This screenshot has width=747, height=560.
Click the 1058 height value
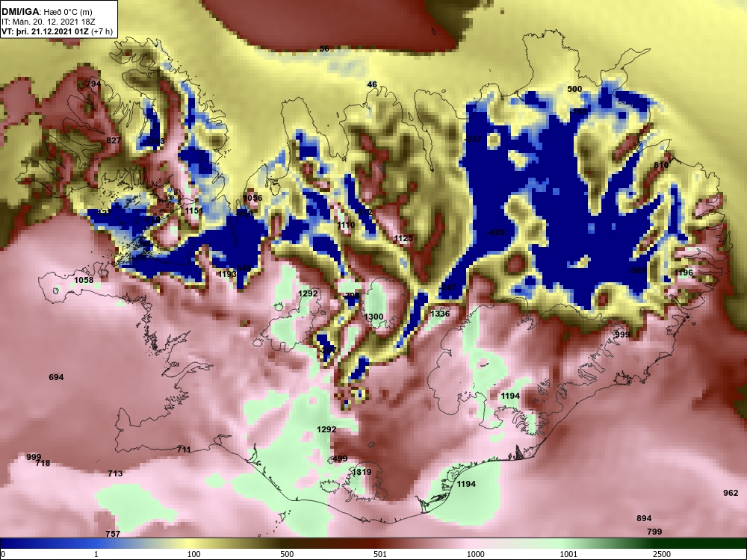pyautogui.click(x=84, y=280)
